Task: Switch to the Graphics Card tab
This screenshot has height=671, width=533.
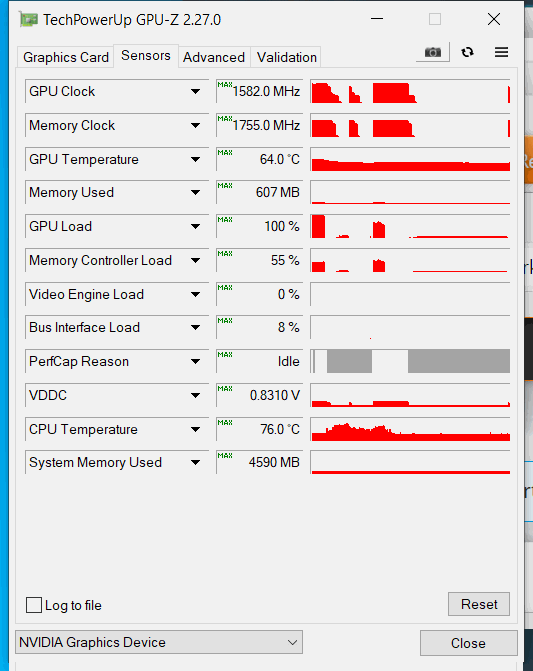Action: (65, 57)
